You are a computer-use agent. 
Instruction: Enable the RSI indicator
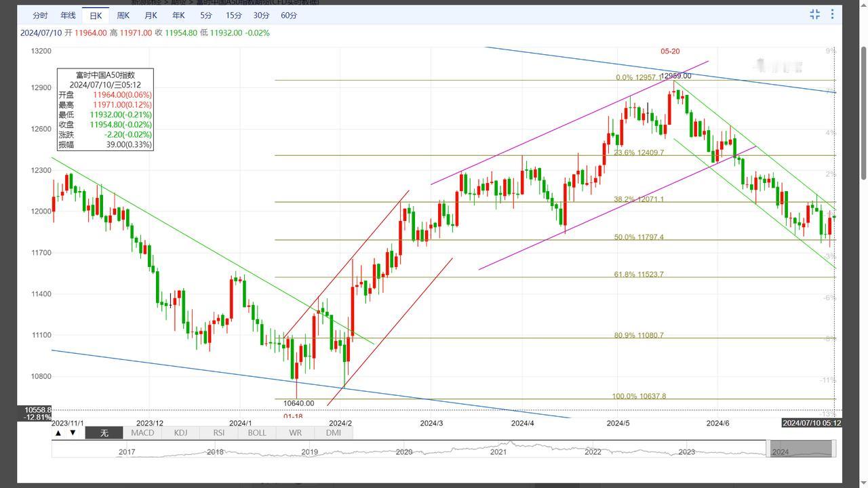coord(219,432)
